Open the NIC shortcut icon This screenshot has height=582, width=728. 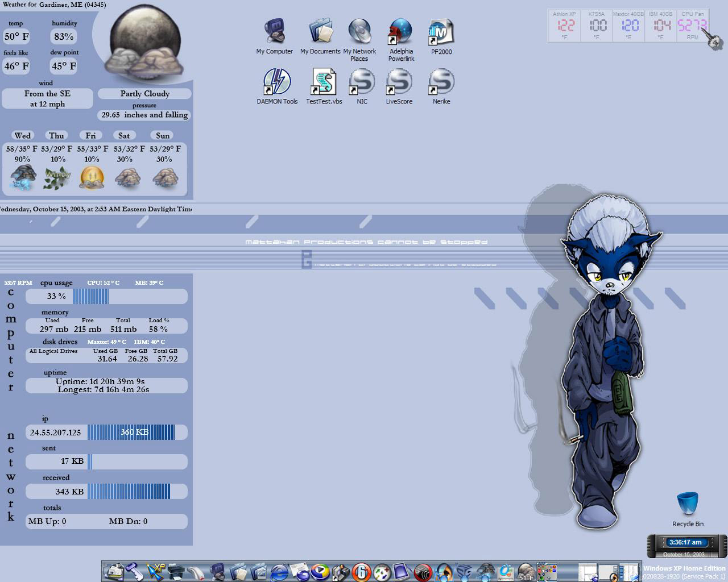tap(362, 82)
